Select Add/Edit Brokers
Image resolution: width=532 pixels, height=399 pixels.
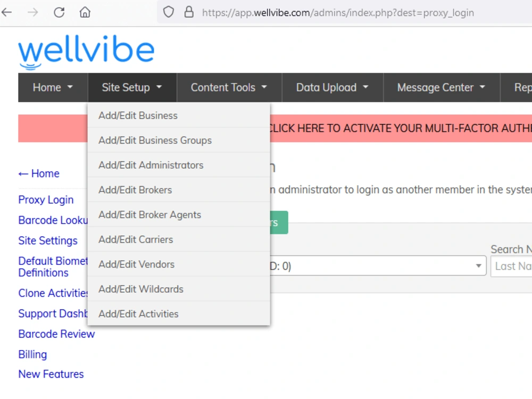point(179,190)
